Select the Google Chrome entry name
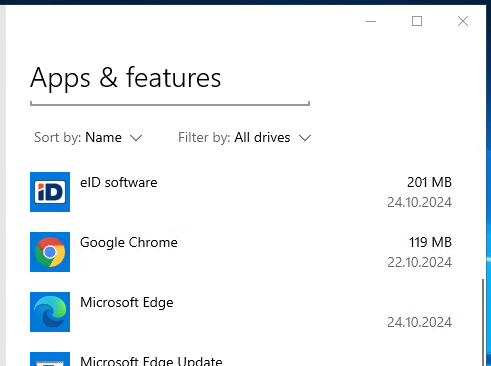This screenshot has height=366, width=491. tap(129, 243)
